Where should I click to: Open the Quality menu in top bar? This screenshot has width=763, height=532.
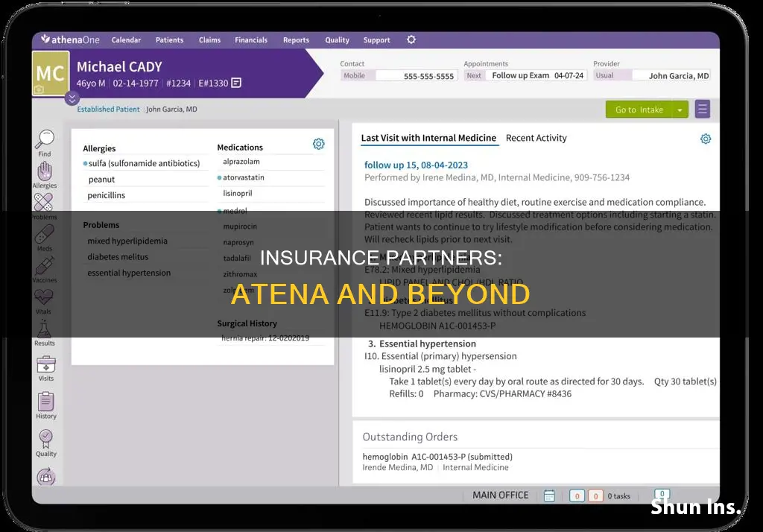pos(338,40)
